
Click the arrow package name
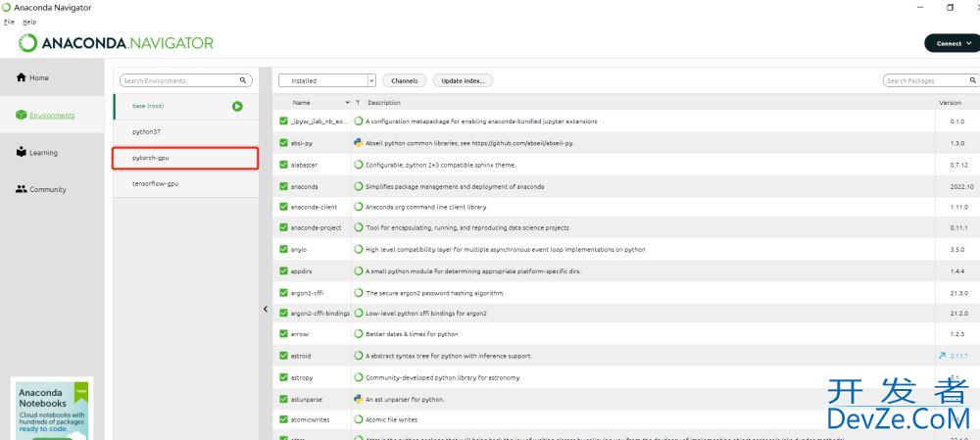tap(299, 334)
